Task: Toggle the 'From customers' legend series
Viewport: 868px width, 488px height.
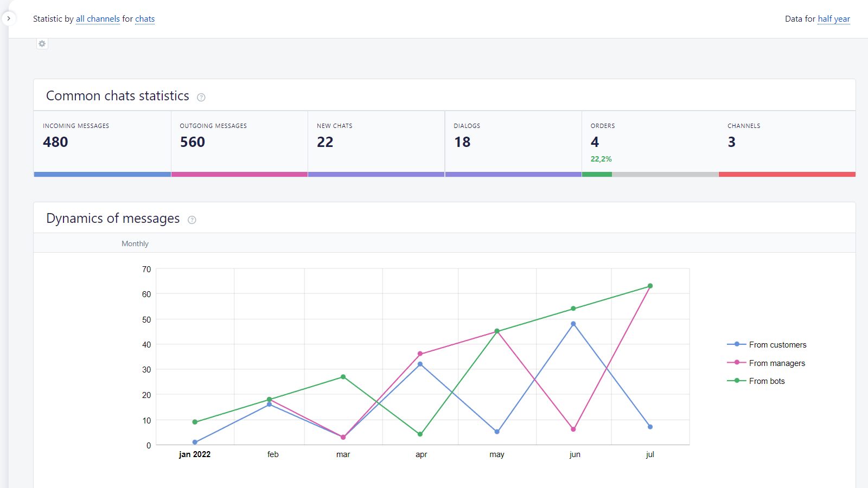Action: pos(777,345)
